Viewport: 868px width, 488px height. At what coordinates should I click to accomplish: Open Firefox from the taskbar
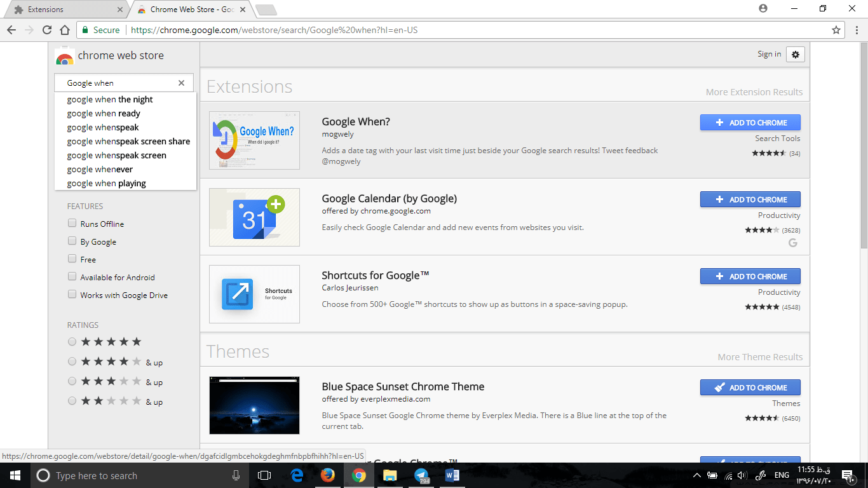click(327, 475)
